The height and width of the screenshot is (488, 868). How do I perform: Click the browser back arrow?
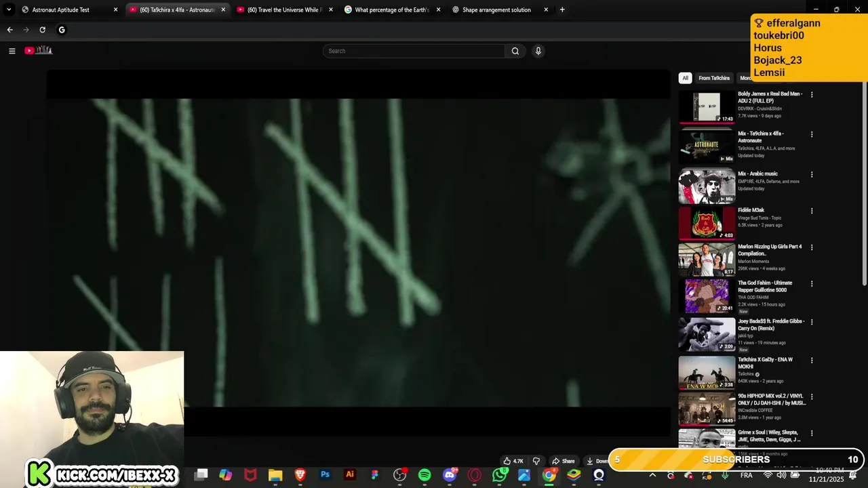coord(9,30)
